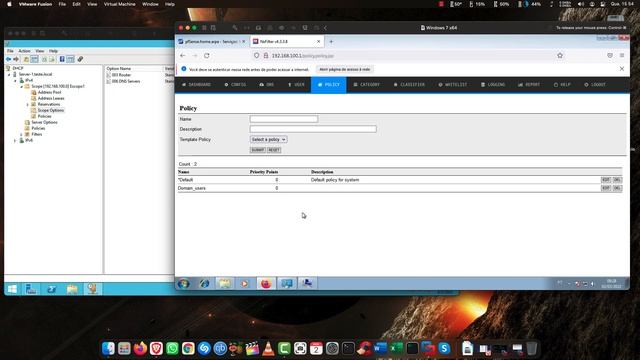Open Firefox hamburger menu
Viewport: 640px width, 360px height.
(622, 56)
